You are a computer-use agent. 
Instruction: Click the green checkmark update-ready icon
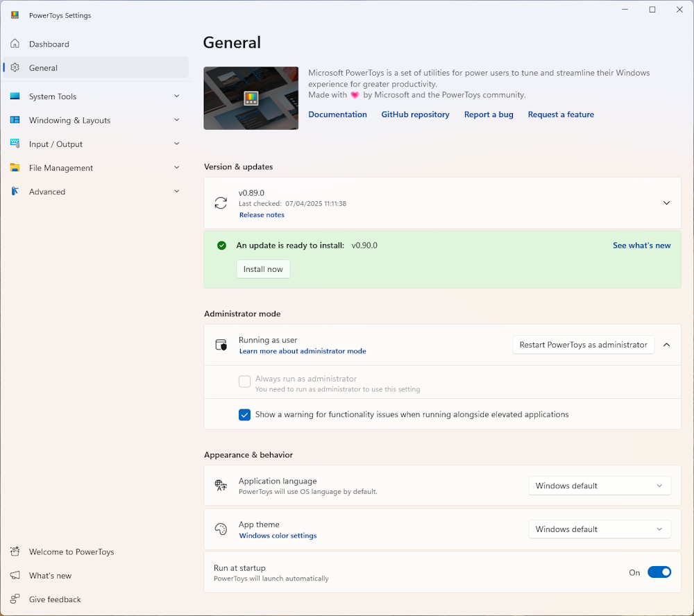click(x=222, y=246)
